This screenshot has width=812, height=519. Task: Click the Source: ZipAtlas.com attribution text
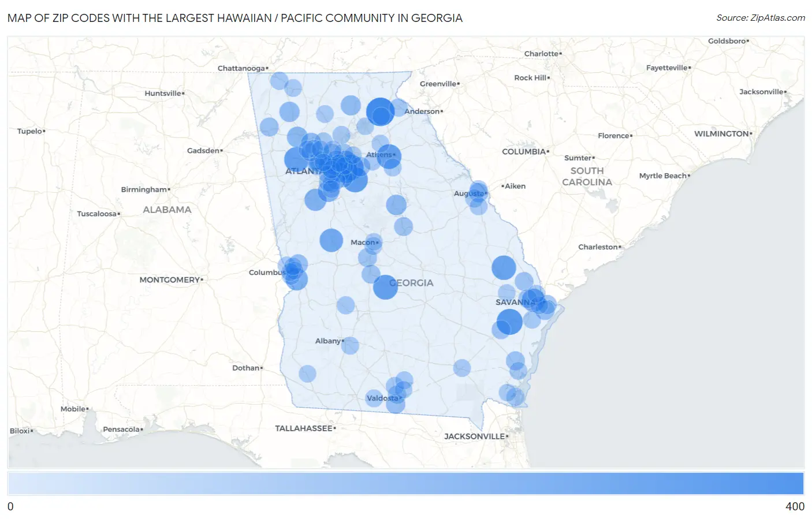point(761,18)
